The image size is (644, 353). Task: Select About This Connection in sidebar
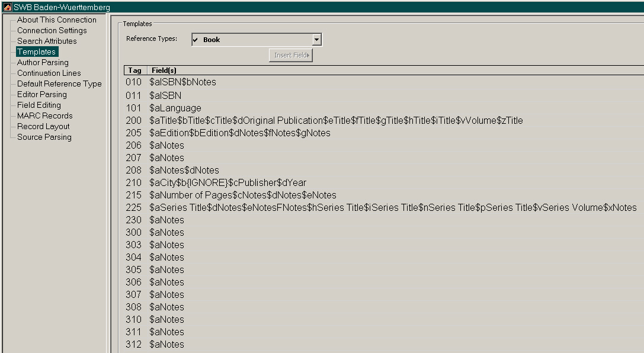[x=56, y=20]
